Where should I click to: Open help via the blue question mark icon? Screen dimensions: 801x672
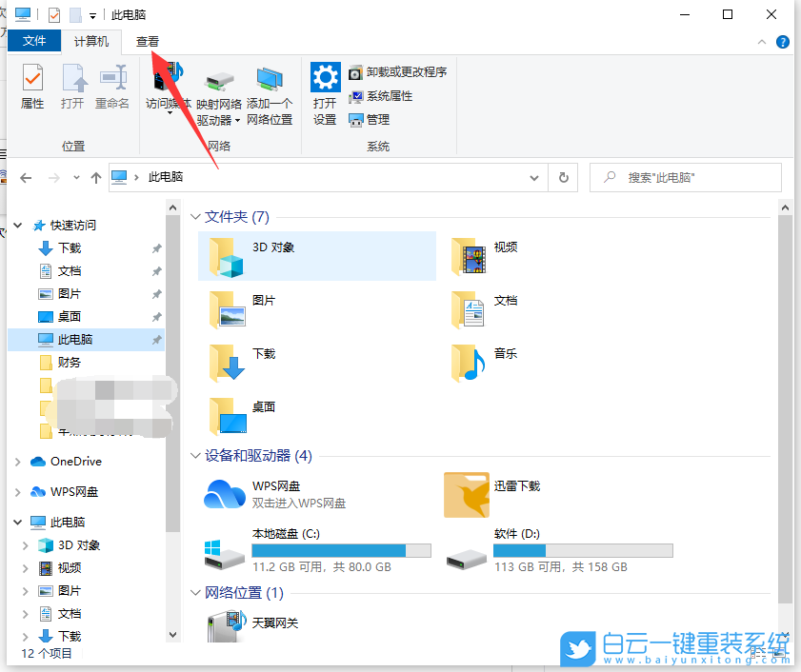pyautogui.click(x=782, y=42)
